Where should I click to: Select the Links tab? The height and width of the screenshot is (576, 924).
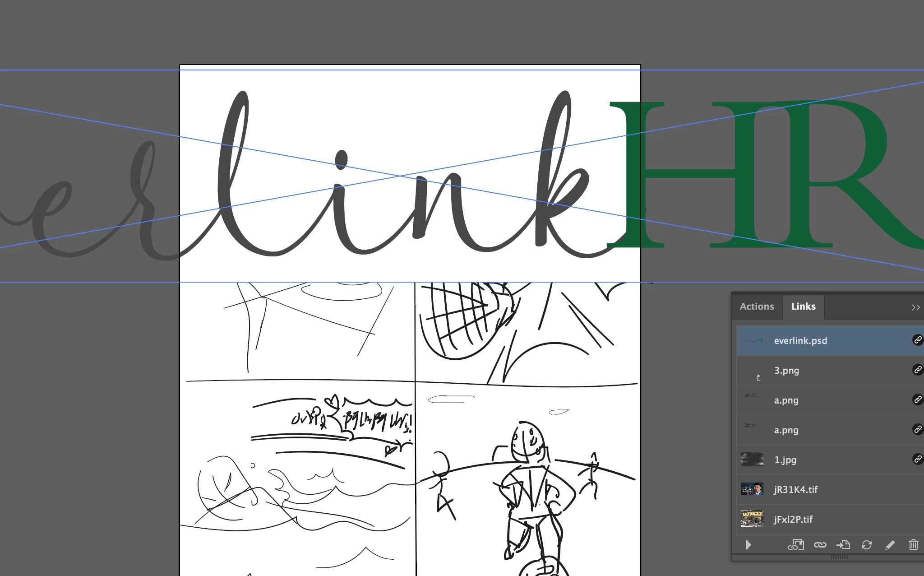coord(803,307)
